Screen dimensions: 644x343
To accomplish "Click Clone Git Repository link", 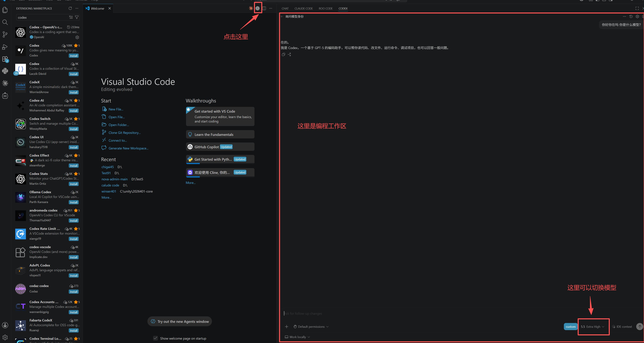I will [x=125, y=132].
